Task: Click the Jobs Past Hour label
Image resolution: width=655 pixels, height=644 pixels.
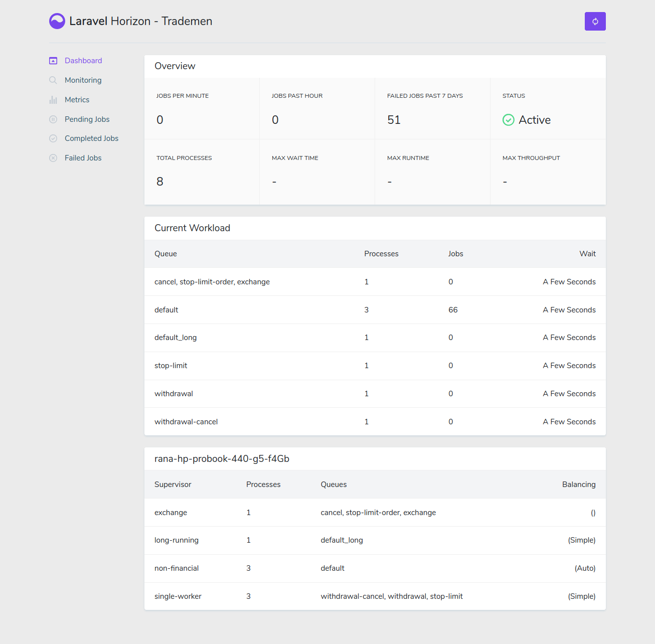Action: coord(297,96)
